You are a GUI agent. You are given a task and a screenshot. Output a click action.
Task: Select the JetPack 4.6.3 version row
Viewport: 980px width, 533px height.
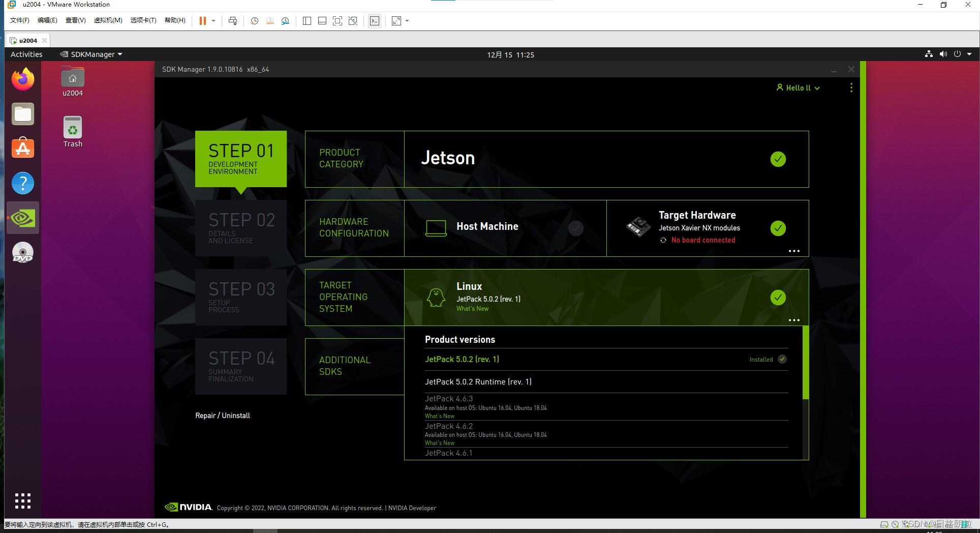coord(606,407)
